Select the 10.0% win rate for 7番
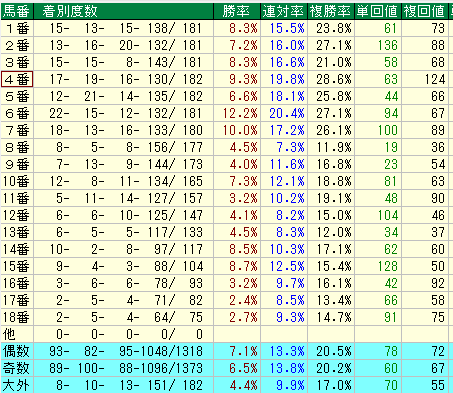Screen dimensions: 453x393 click(x=240, y=131)
